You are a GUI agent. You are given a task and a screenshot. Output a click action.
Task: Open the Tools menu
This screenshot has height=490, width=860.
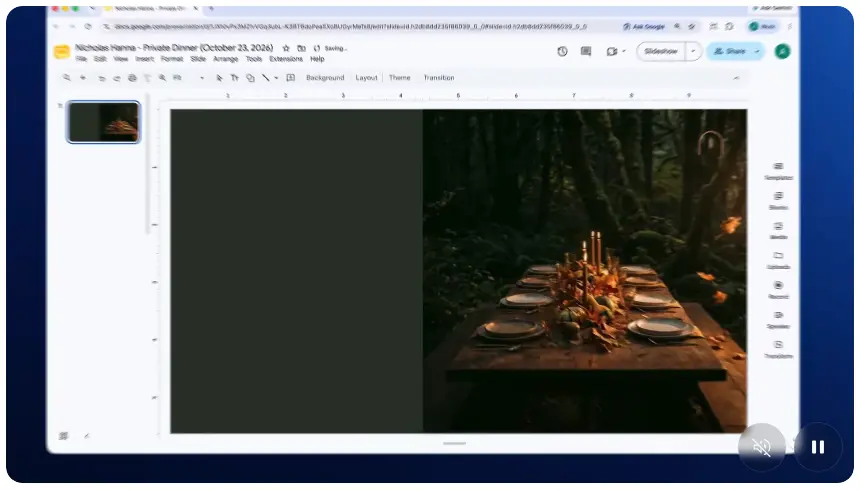(253, 59)
